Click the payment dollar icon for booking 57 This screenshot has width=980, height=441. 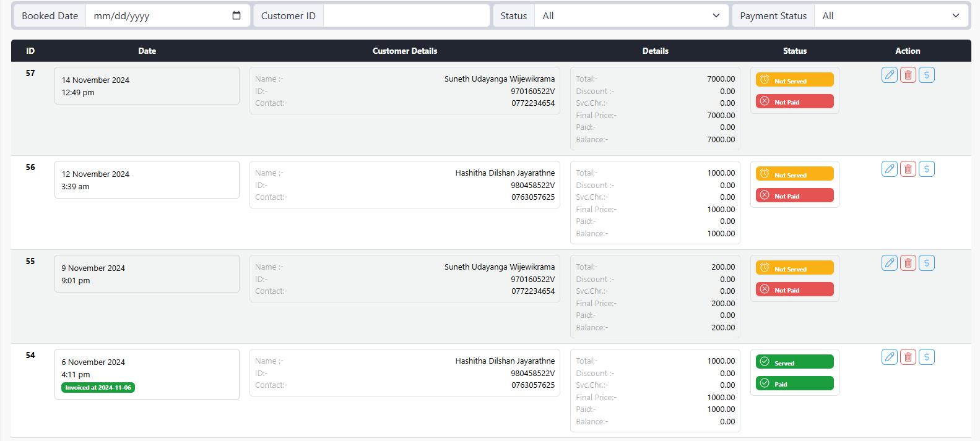pos(926,75)
